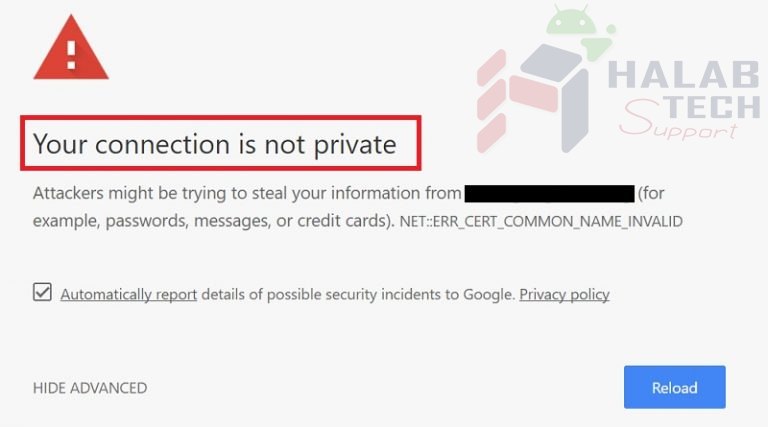
Task: Click the word 'private' in the heading
Action: [355, 145]
